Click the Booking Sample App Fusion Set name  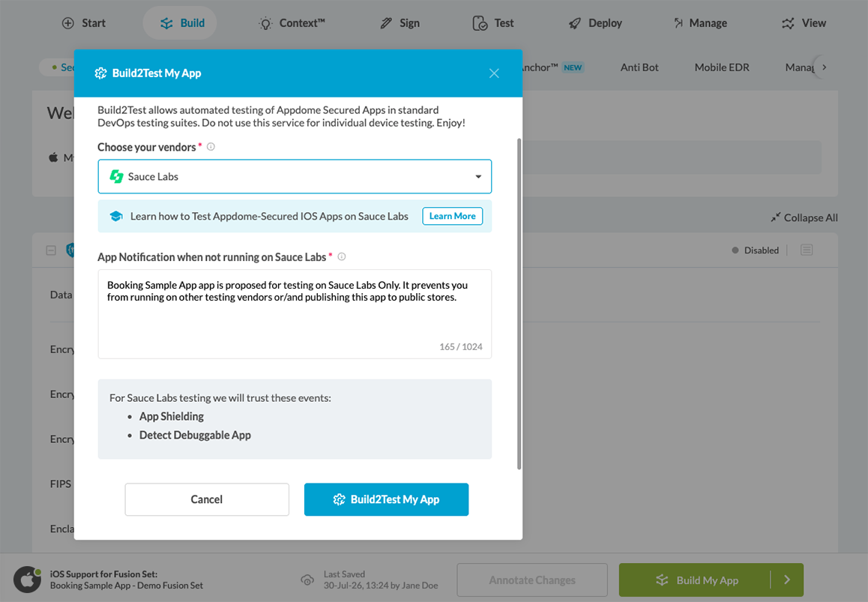click(126, 586)
